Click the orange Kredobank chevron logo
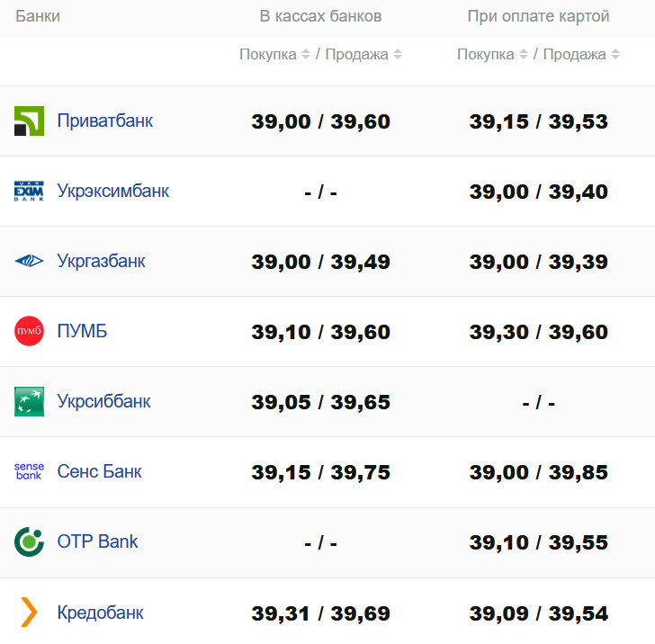 click(x=29, y=613)
